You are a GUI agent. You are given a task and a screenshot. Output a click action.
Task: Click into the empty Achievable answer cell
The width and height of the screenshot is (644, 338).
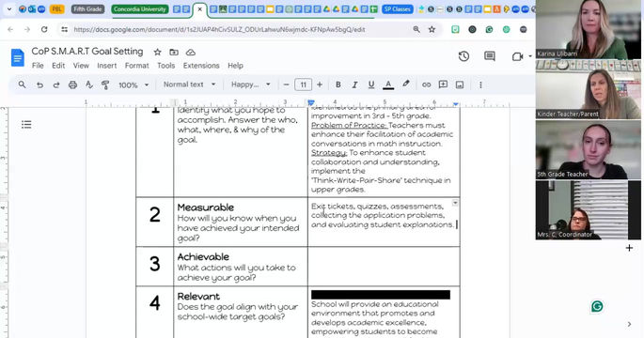pyautogui.click(x=384, y=267)
